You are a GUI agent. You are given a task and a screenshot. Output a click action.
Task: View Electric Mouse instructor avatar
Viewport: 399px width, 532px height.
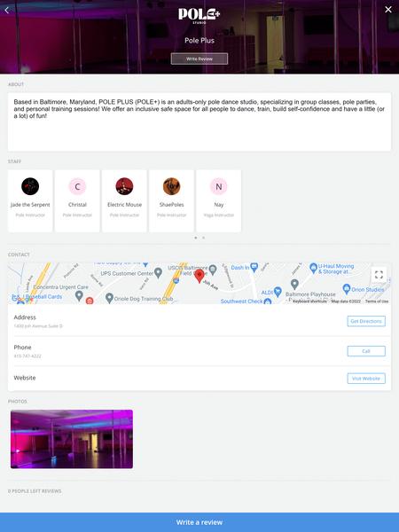pyautogui.click(x=124, y=186)
